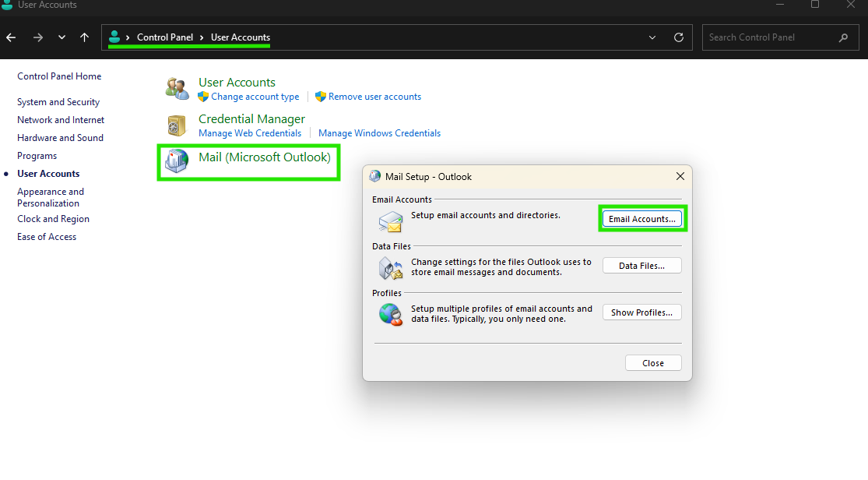Image resolution: width=868 pixels, height=480 pixels.
Task: Go up one level with Up arrow
Action: pyautogui.click(x=84, y=37)
